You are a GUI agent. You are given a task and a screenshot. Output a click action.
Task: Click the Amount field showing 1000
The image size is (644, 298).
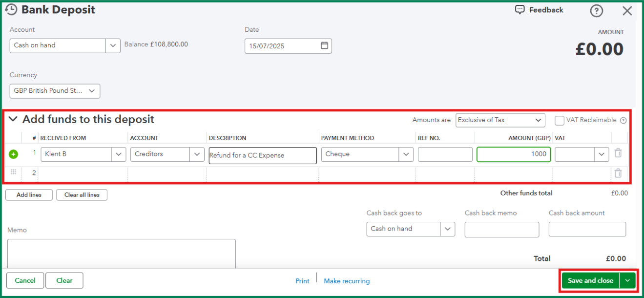pyautogui.click(x=514, y=154)
